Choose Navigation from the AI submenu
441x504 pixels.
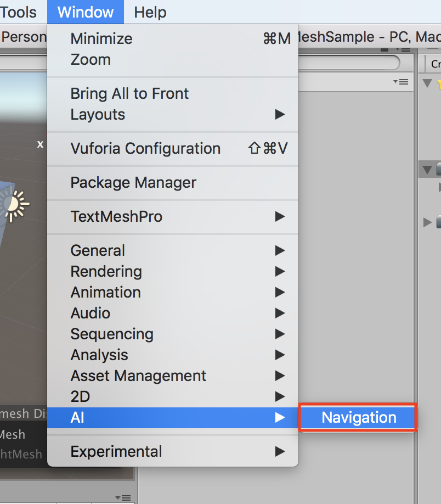point(358,418)
